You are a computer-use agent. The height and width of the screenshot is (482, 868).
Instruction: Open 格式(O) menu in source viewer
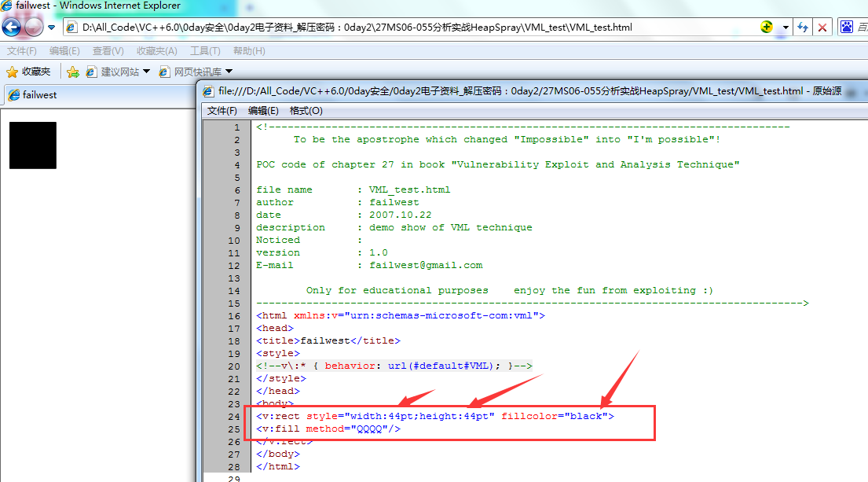pos(306,111)
